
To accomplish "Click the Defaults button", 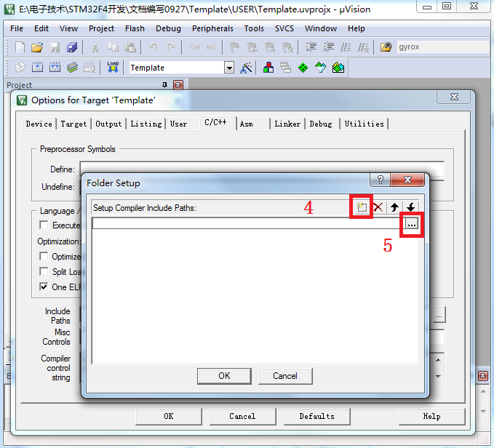I will click(x=317, y=416).
